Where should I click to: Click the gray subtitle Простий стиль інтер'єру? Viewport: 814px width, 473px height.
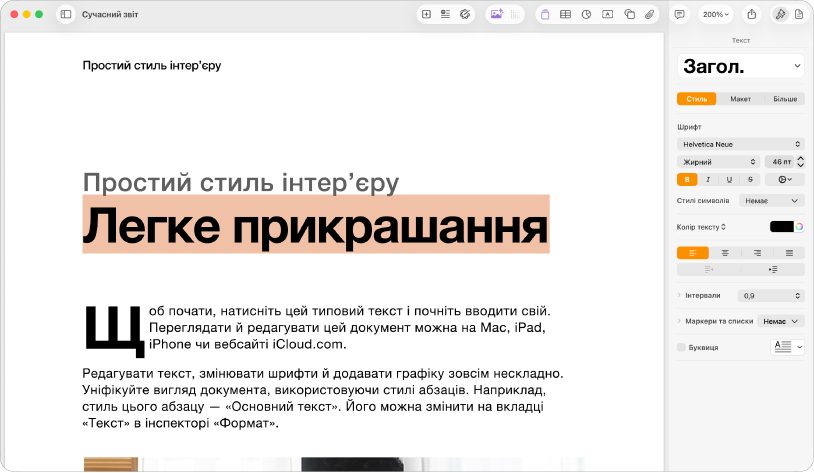pos(241,183)
